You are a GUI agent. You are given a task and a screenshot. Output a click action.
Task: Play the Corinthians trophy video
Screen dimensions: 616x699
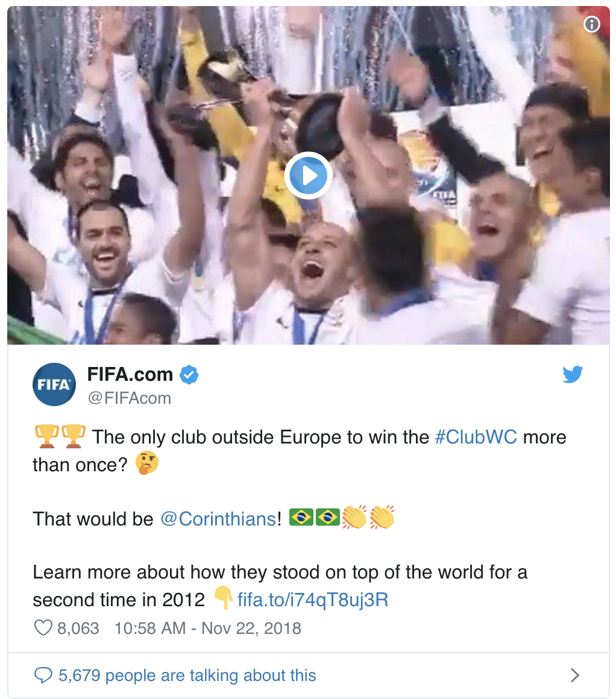308,175
